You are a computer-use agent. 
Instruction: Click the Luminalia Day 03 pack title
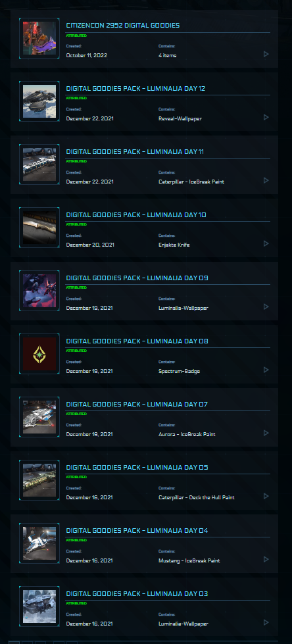tap(137, 594)
